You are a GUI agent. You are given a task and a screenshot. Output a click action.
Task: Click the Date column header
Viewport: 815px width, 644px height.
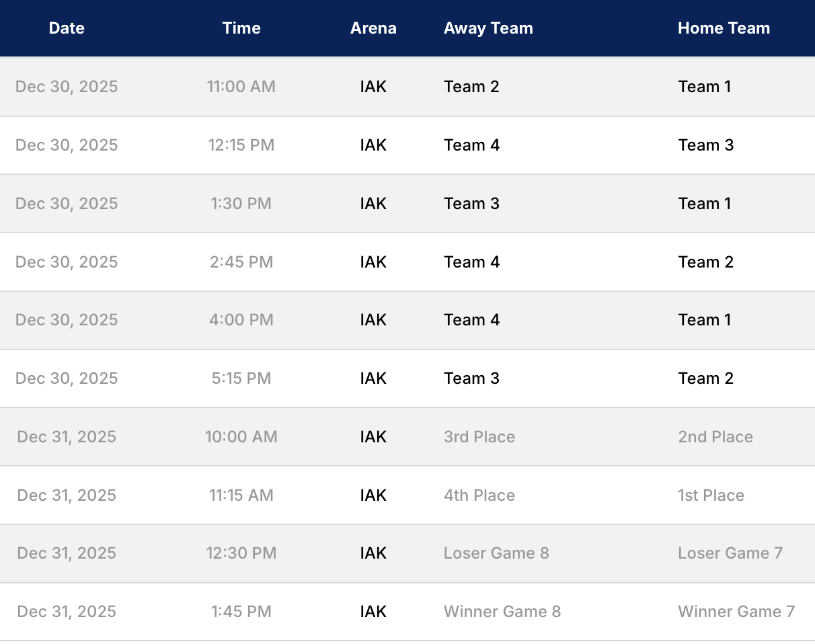67,28
